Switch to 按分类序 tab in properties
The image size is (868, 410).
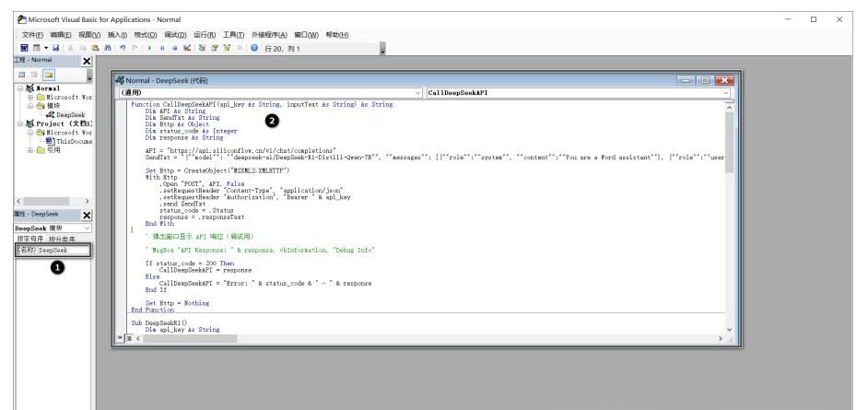[62, 239]
